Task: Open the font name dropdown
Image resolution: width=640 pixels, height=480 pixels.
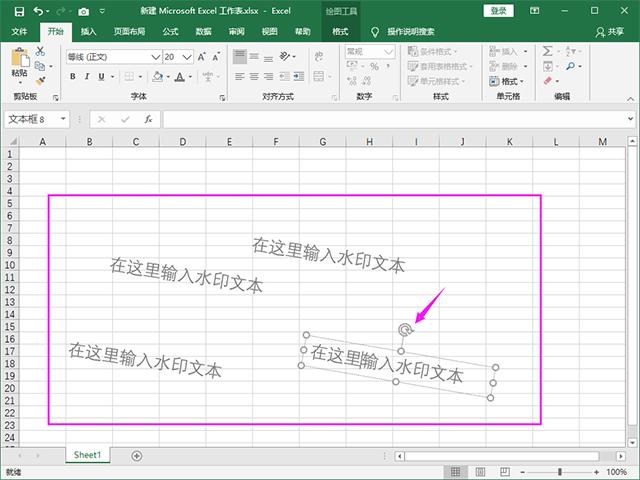Action: [x=155, y=57]
